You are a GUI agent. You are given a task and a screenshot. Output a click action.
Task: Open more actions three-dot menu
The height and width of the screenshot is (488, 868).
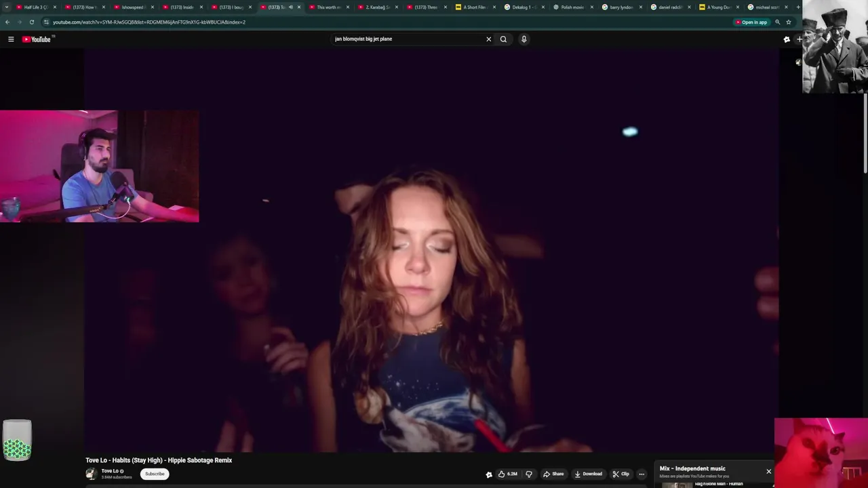pyautogui.click(x=642, y=474)
